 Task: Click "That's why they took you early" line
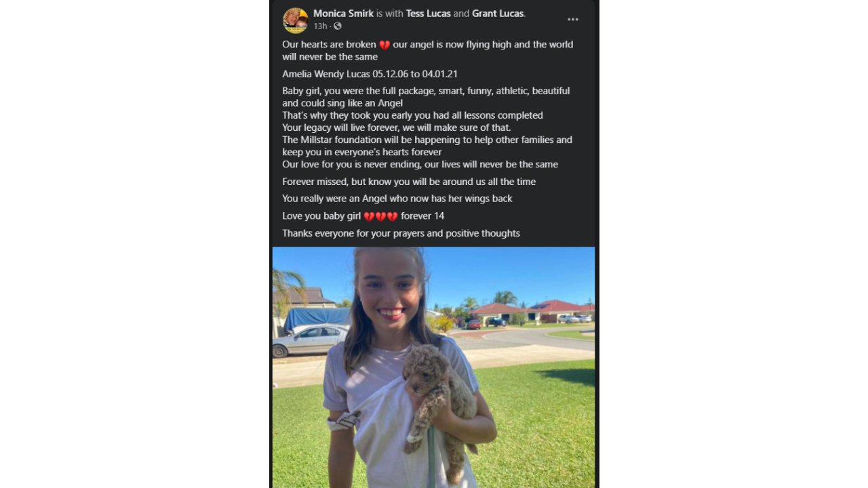point(412,115)
